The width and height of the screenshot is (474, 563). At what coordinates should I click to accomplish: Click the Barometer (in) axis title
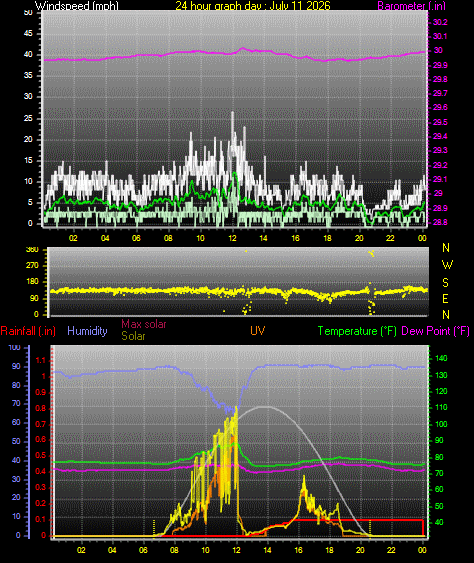[x=412, y=5]
